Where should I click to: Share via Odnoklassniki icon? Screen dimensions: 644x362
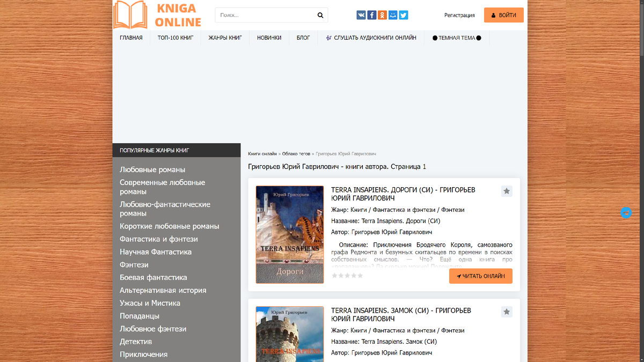(382, 15)
